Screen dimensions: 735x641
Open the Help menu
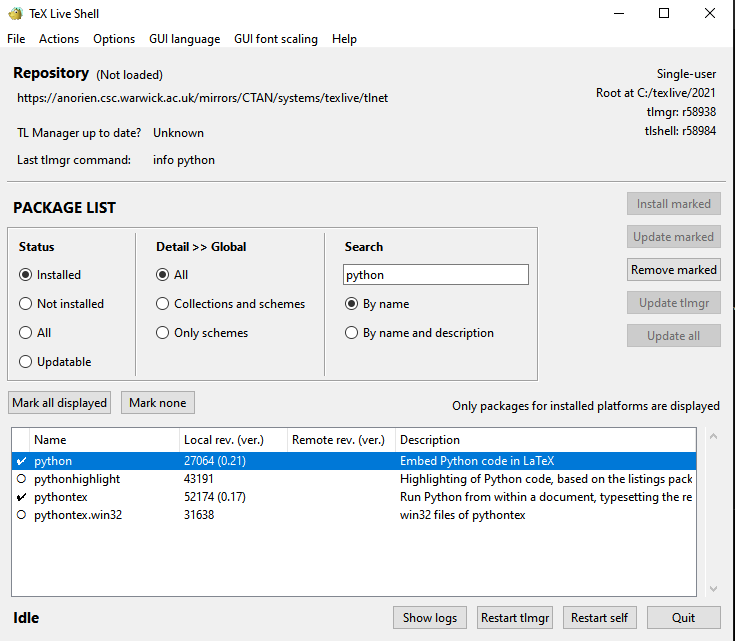[345, 39]
